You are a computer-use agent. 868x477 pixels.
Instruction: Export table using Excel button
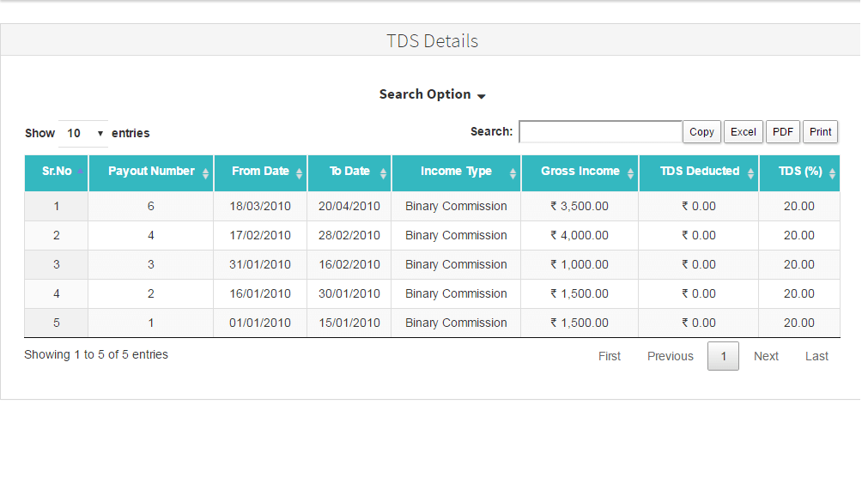tap(743, 132)
